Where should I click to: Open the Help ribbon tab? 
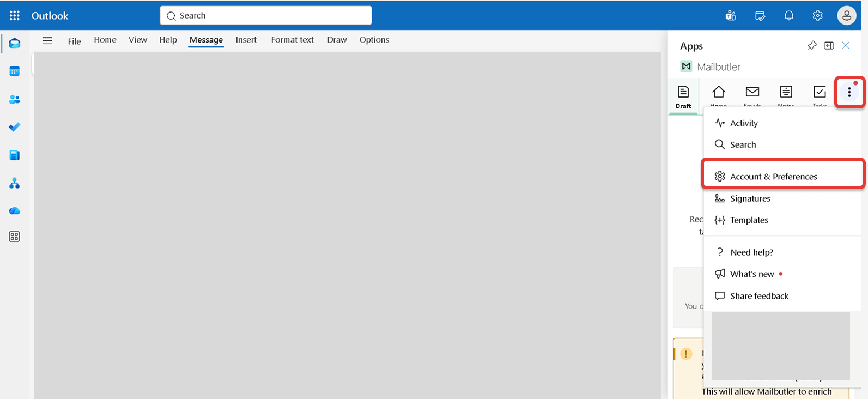point(168,40)
